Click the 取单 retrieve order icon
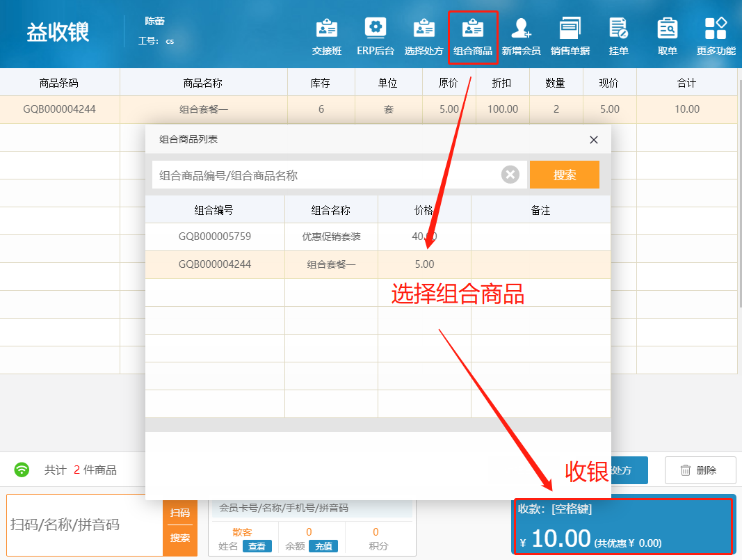This screenshot has height=560, width=742. [x=668, y=36]
